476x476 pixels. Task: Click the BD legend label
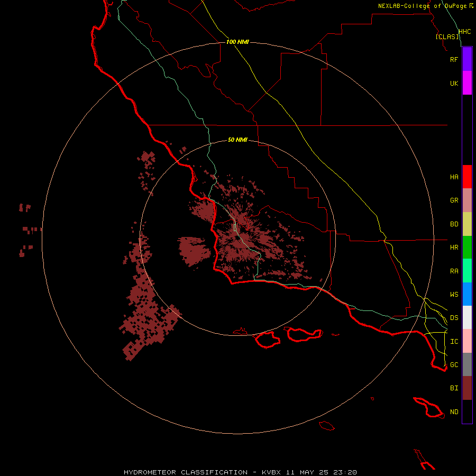[x=454, y=224]
